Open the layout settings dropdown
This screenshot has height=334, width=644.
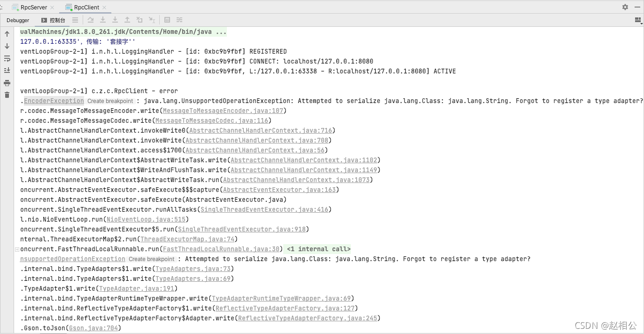(x=638, y=20)
